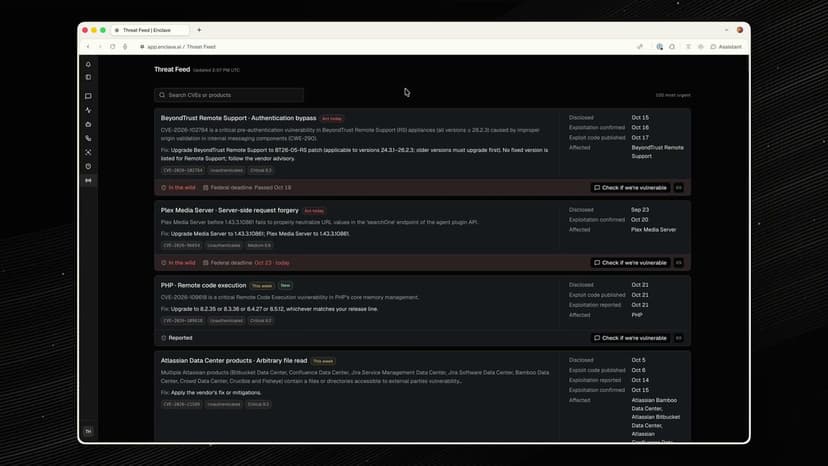Image resolution: width=828 pixels, height=466 pixels.
Task: Select the Threat Feed | Enclave browser tab
Action: 149,30
